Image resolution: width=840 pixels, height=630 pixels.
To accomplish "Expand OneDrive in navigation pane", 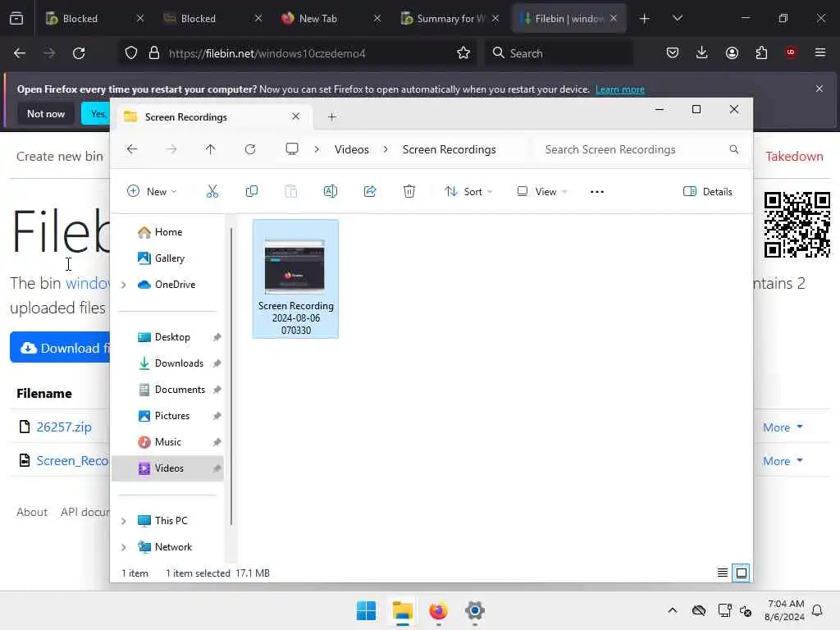I will 124,285.
